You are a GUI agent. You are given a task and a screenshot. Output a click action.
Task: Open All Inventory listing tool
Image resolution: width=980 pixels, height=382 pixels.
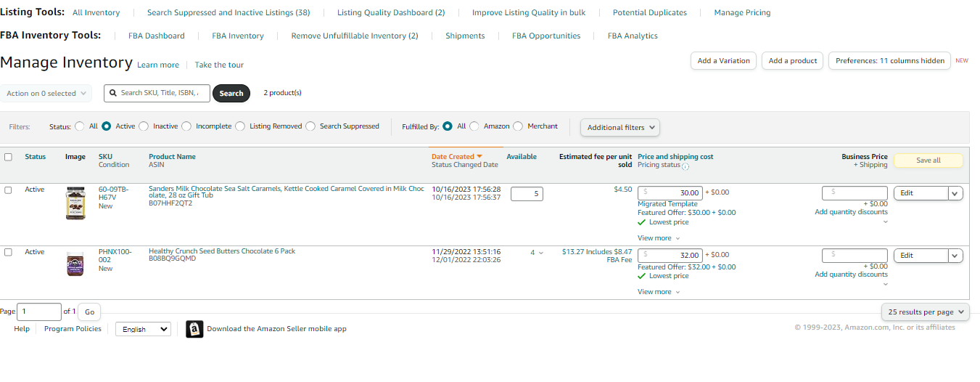tap(96, 13)
